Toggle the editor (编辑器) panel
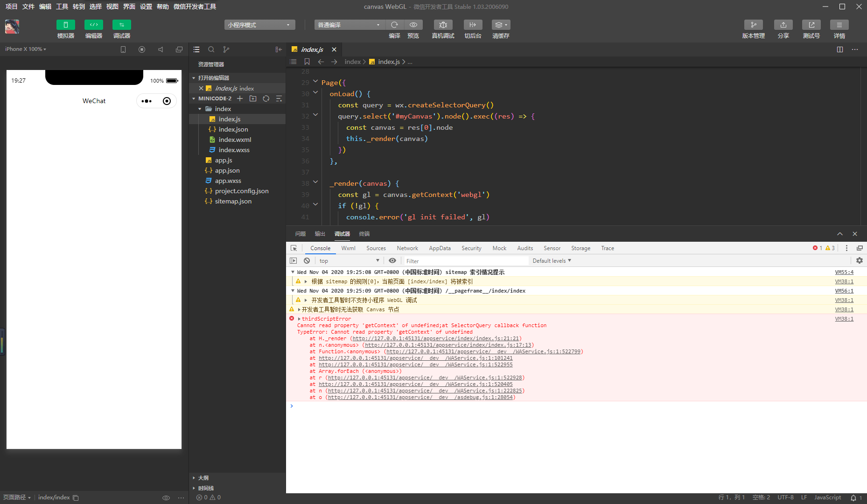Image resolution: width=867 pixels, height=504 pixels. tap(94, 25)
